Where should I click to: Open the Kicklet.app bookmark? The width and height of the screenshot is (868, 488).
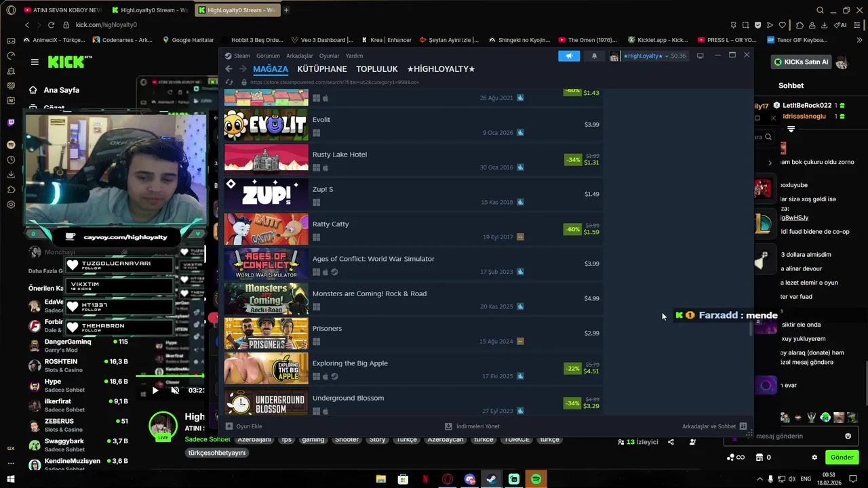pos(658,40)
